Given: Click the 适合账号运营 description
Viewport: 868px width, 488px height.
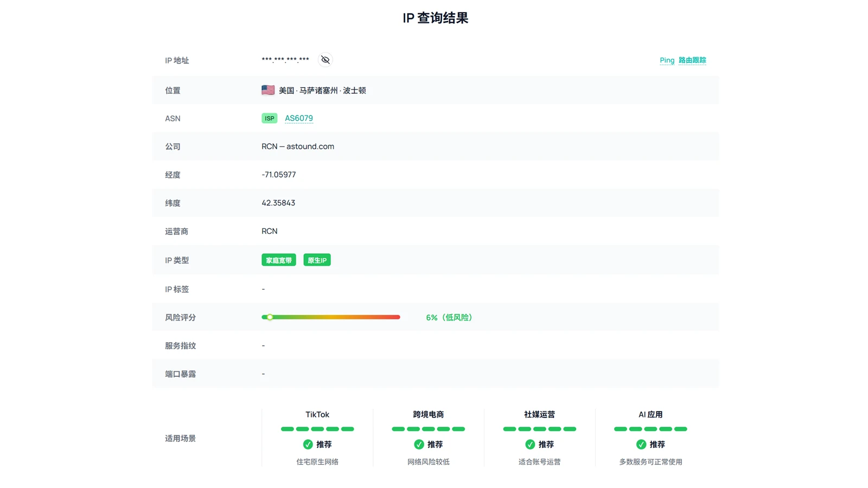Looking at the screenshot, I should 540,462.
